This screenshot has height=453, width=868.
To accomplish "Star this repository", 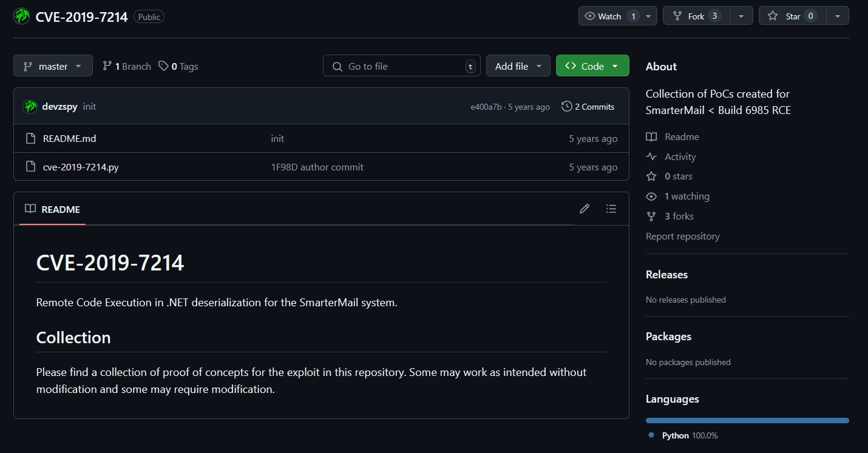I will tap(792, 16).
